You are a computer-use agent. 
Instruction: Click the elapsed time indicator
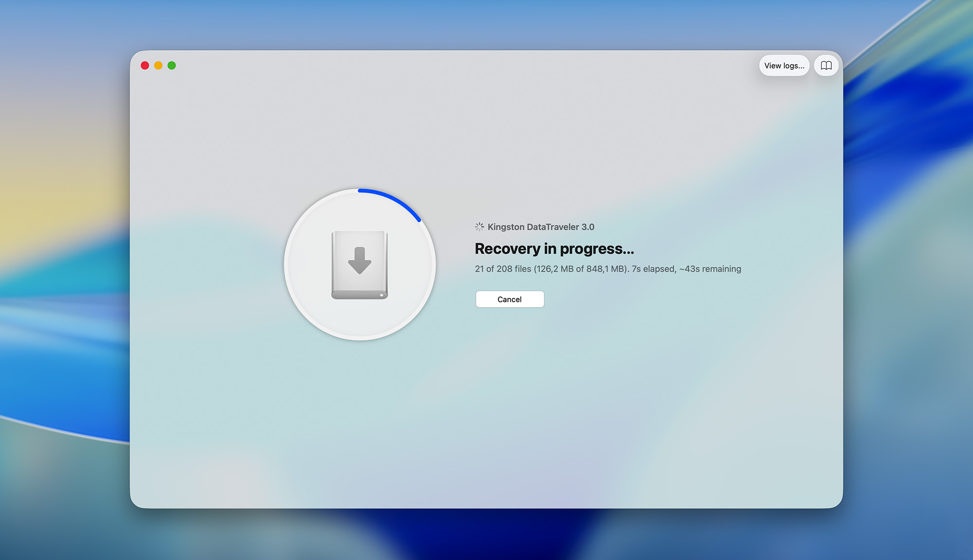click(x=649, y=269)
